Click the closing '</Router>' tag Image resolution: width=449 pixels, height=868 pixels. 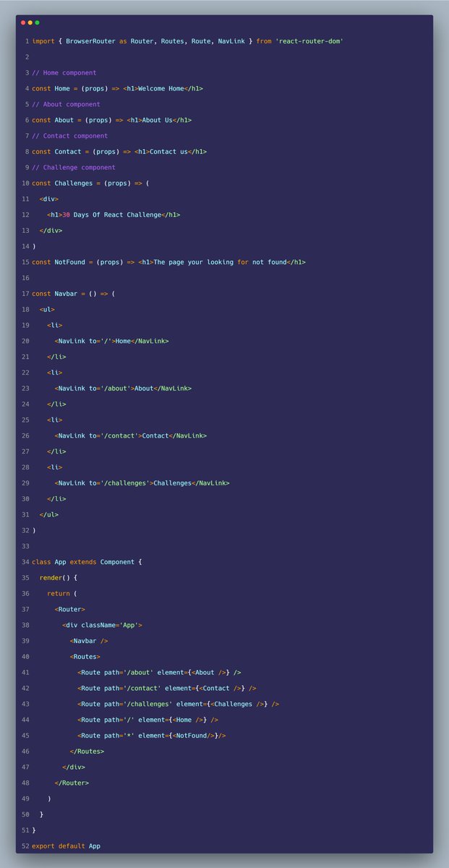pyautogui.click(x=72, y=783)
